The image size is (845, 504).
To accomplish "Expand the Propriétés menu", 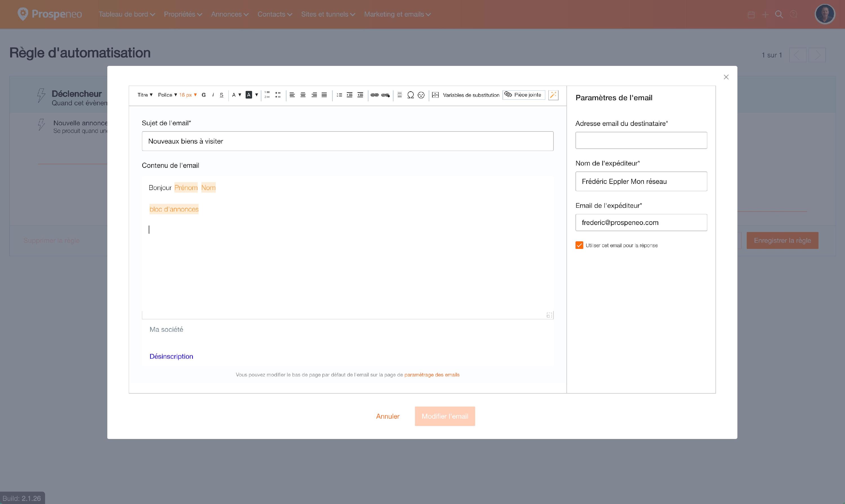I will point(183,14).
